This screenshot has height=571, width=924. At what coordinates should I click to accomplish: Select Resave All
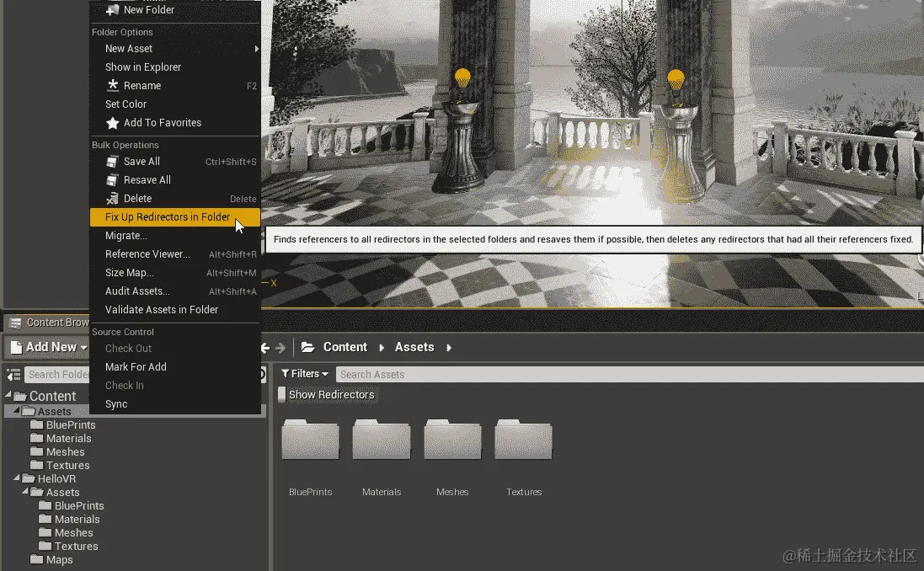coord(175,180)
